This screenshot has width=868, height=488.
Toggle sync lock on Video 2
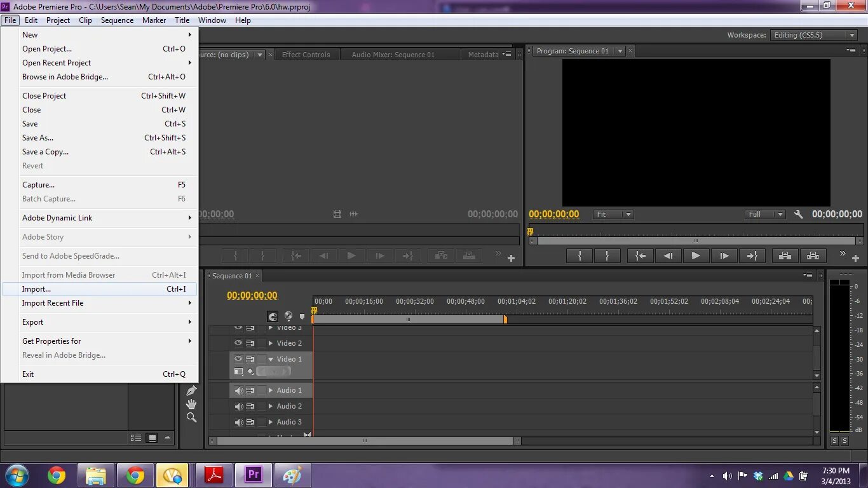tap(250, 343)
